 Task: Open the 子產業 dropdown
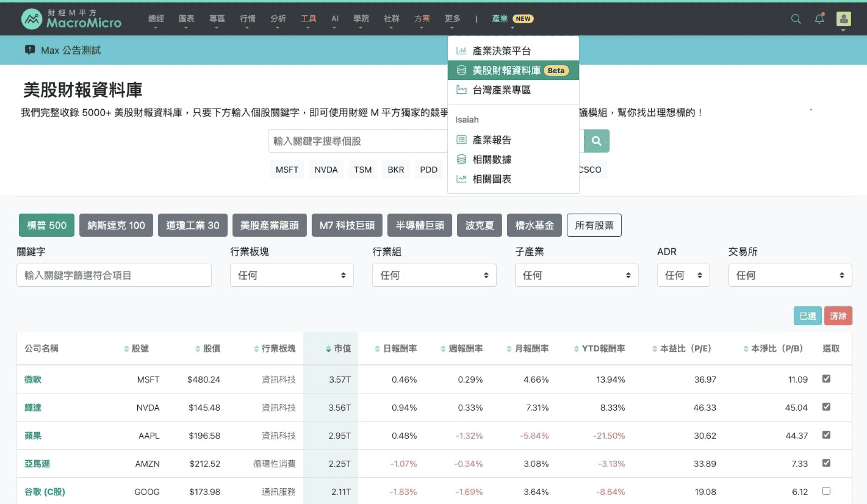point(577,275)
